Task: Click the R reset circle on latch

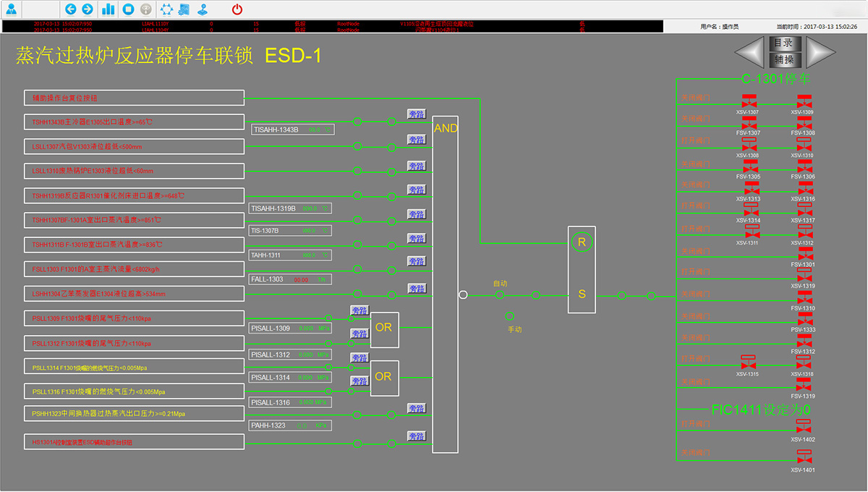Action: click(581, 242)
